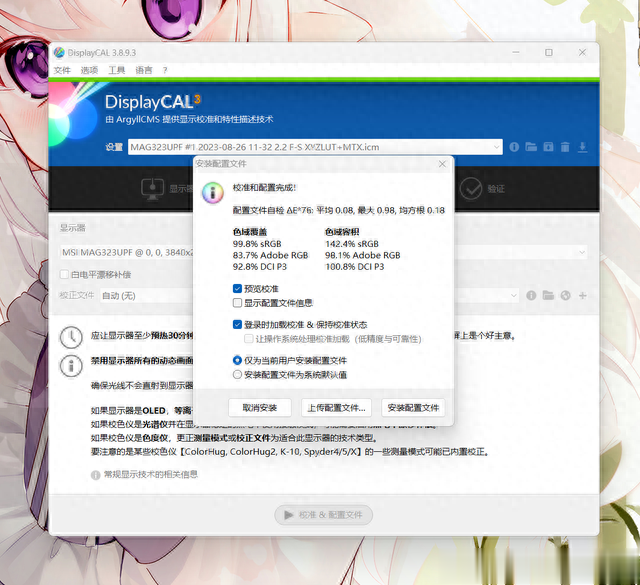Image resolution: width=640 pixels, height=585 pixels.
Task: Toggle the 预览校准 checkbox
Action: (237, 289)
